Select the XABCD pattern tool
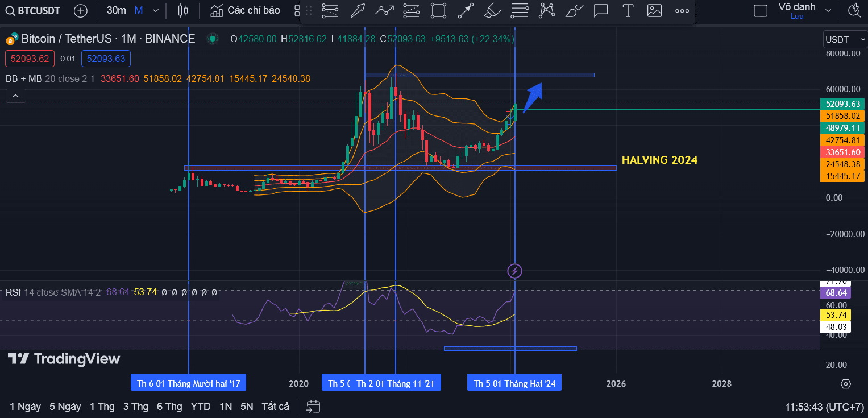This screenshot has width=868, height=418. (x=547, y=10)
